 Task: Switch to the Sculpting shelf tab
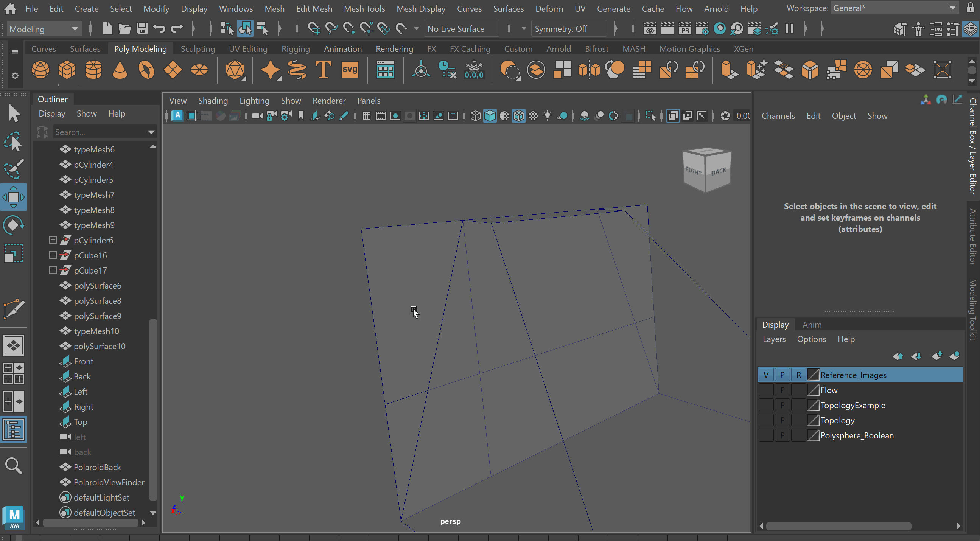point(198,49)
